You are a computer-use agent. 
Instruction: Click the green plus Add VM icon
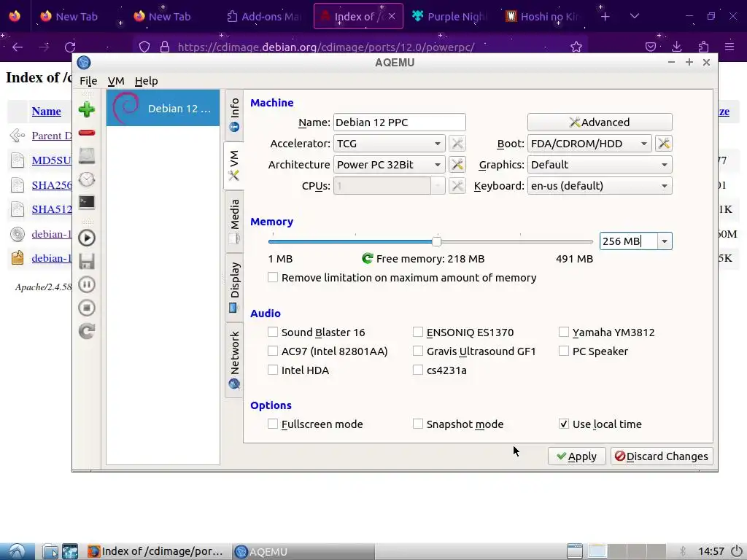point(87,109)
